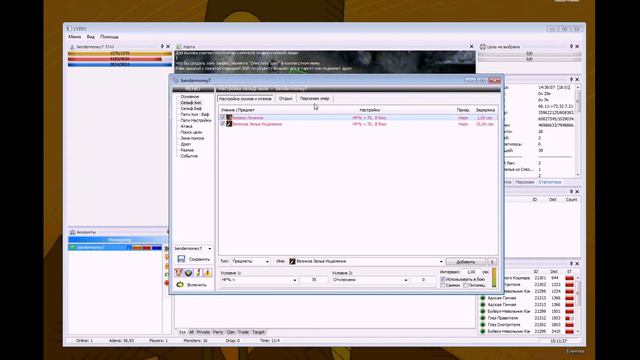
Task: Click the third small icon below the Сохранить button
Action: coord(198,272)
